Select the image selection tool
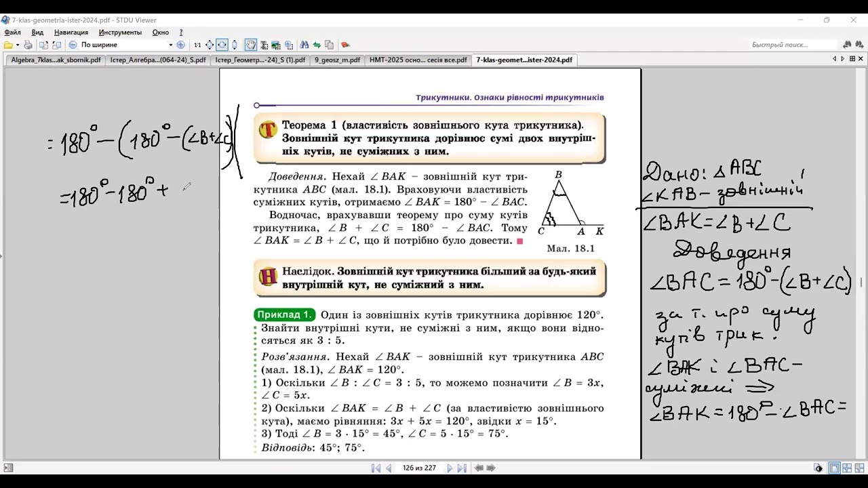This screenshot has width=868, height=488. tap(276, 45)
